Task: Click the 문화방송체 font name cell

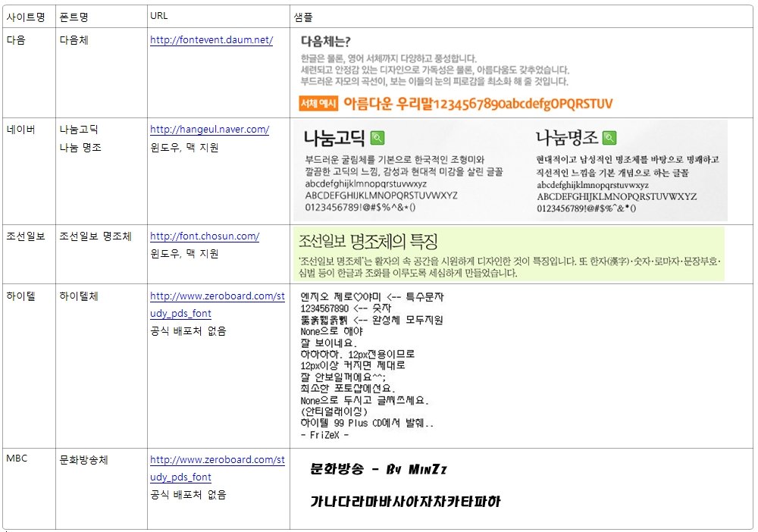Action: (83, 460)
